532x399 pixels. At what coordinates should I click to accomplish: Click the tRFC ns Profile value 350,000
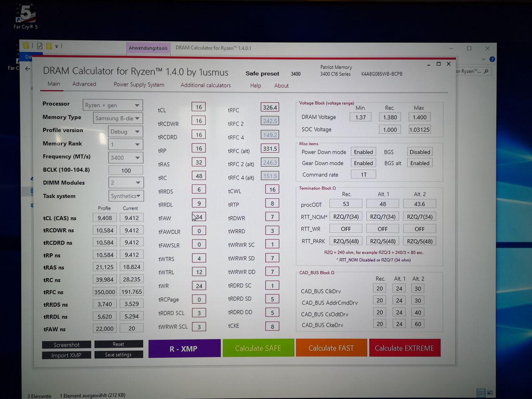105,292
